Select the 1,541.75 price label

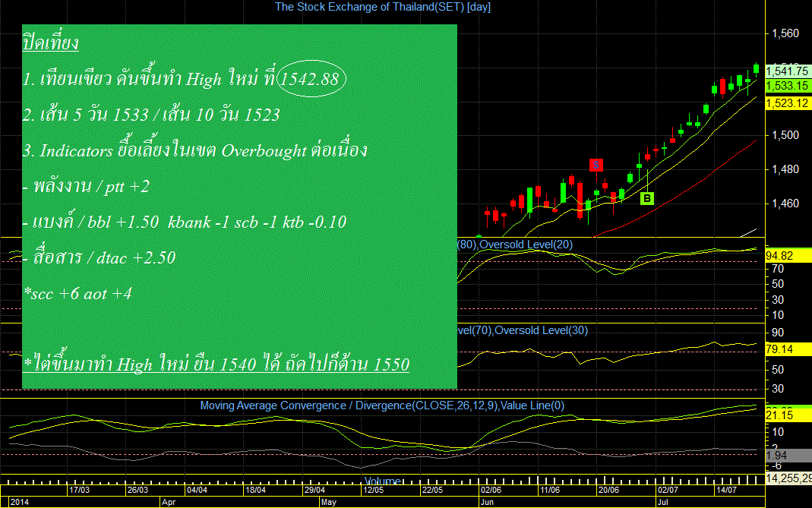click(x=788, y=71)
